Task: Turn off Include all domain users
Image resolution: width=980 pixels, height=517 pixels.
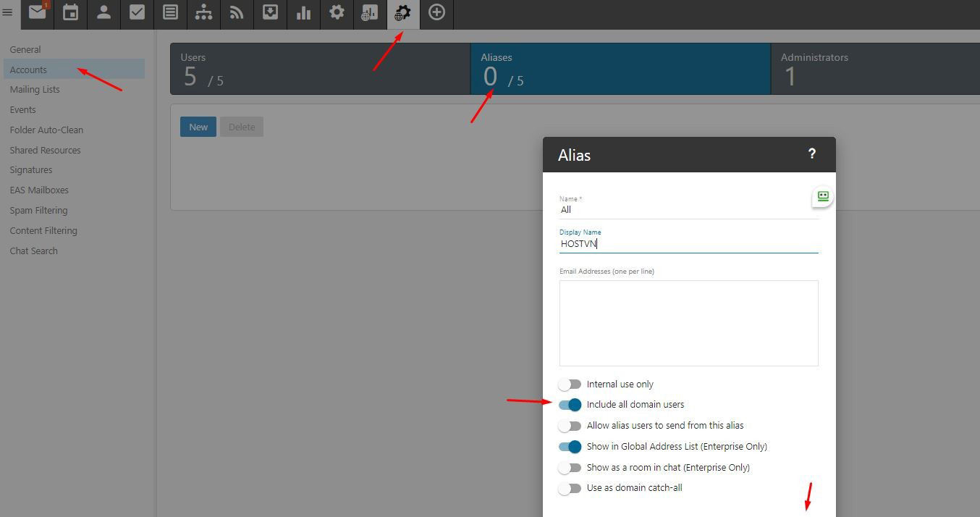Action: pyautogui.click(x=570, y=405)
